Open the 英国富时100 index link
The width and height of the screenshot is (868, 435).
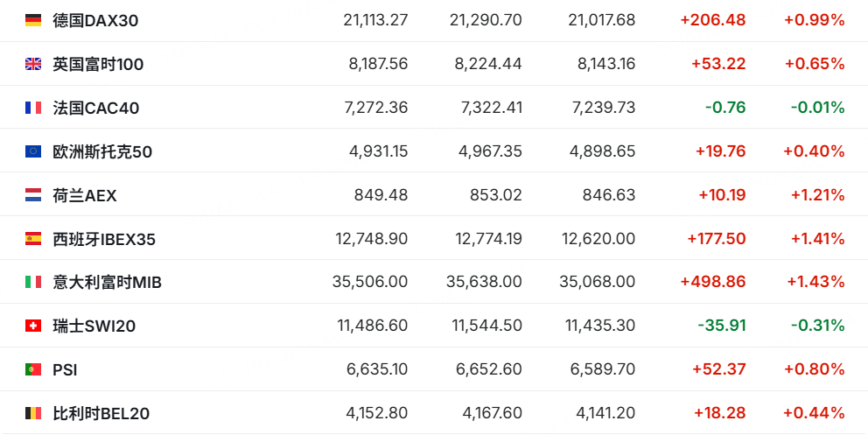tap(98, 64)
